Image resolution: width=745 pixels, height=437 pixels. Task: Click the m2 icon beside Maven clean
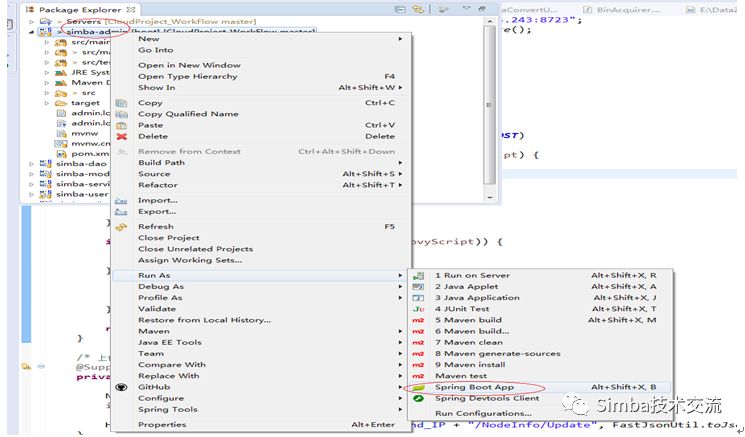(x=418, y=342)
